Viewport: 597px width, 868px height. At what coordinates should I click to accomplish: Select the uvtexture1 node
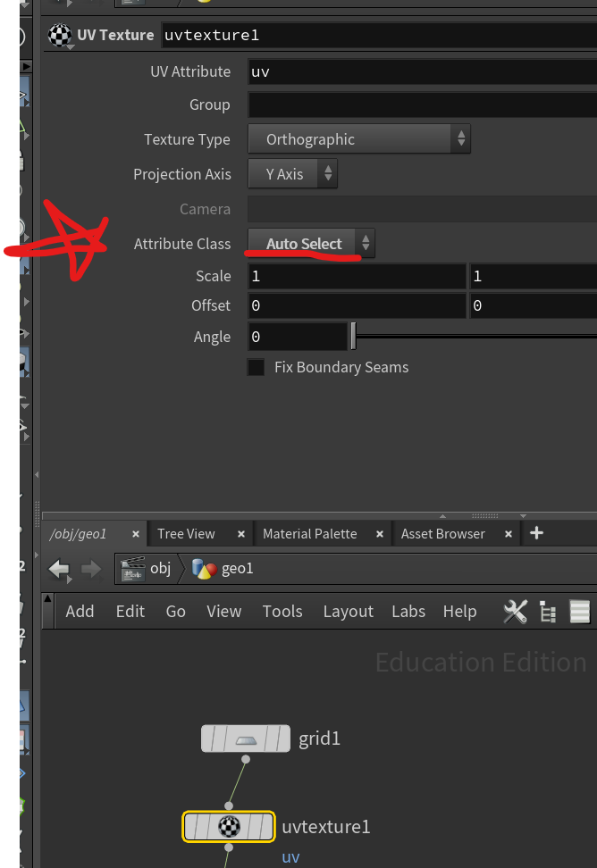pyautogui.click(x=229, y=827)
